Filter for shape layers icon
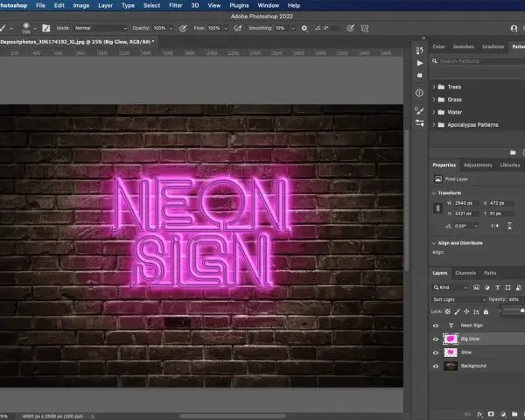The width and height of the screenshot is (525, 420). [x=507, y=288]
